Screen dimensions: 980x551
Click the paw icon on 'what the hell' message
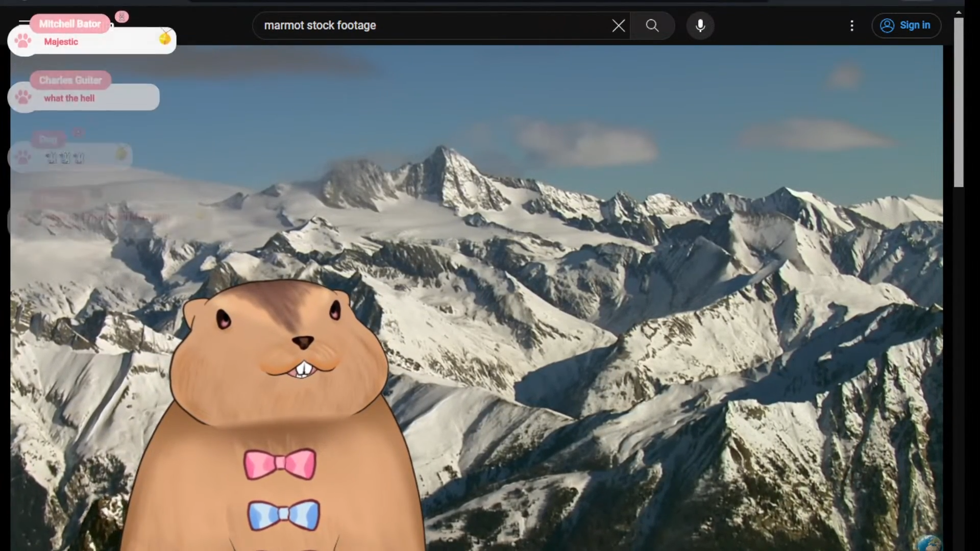click(23, 97)
